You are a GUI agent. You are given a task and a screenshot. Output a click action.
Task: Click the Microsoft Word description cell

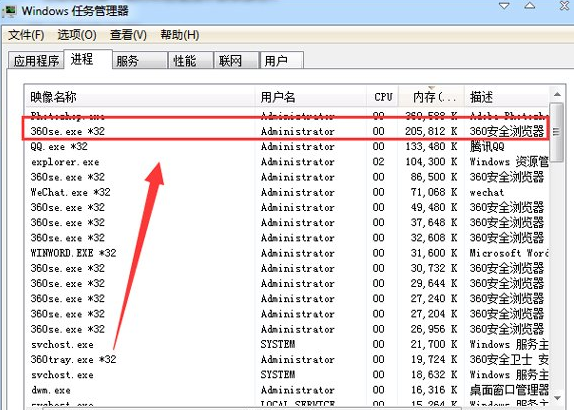point(508,253)
